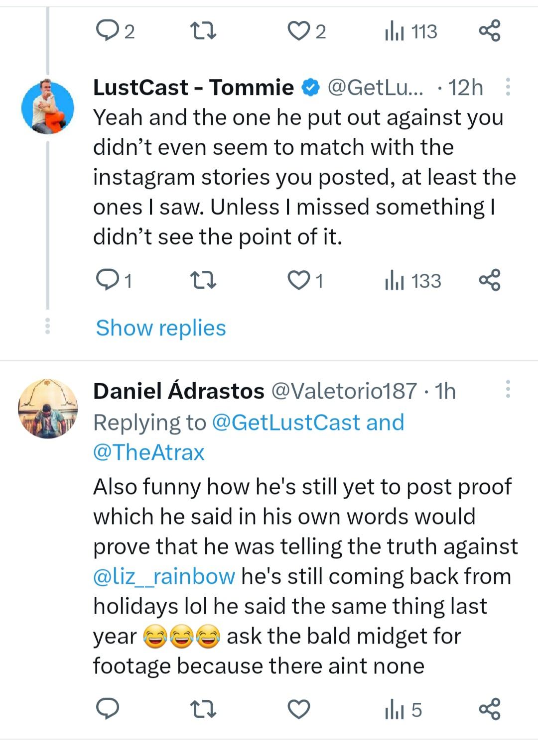538x756 pixels.
Task: View analytics showing 133 views
Action: tap(413, 281)
